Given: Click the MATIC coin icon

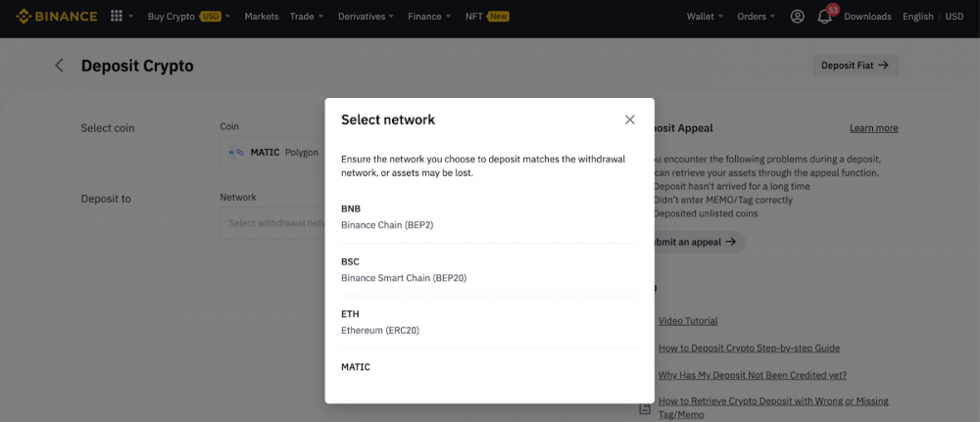Looking at the screenshot, I should (x=236, y=153).
